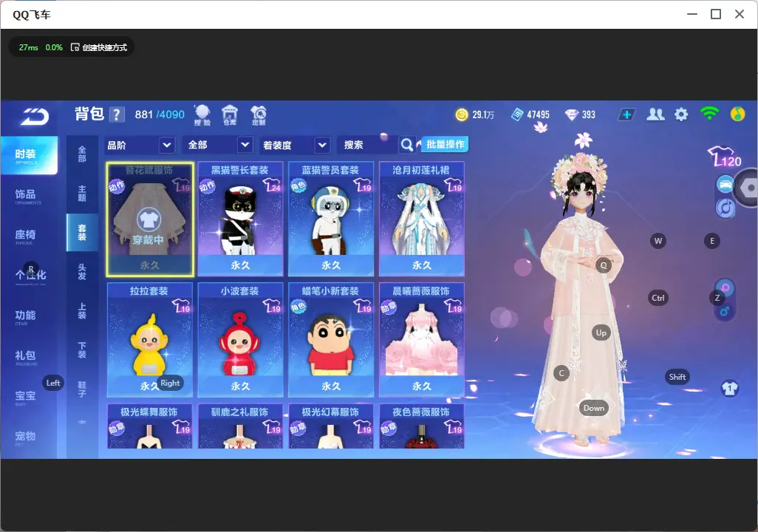The image size is (758, 532).
Task: Select the 下装 bottom sub-category
Action: click(82, 350)
